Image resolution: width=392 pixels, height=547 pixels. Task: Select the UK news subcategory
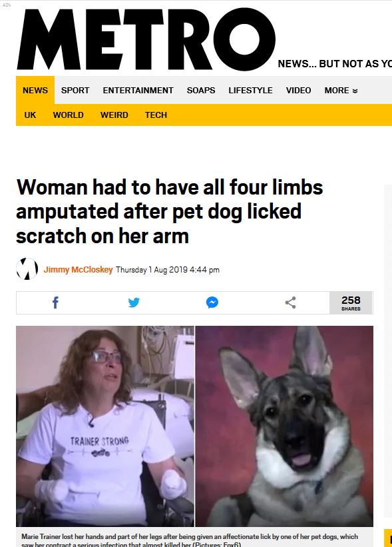click(30, 115)
